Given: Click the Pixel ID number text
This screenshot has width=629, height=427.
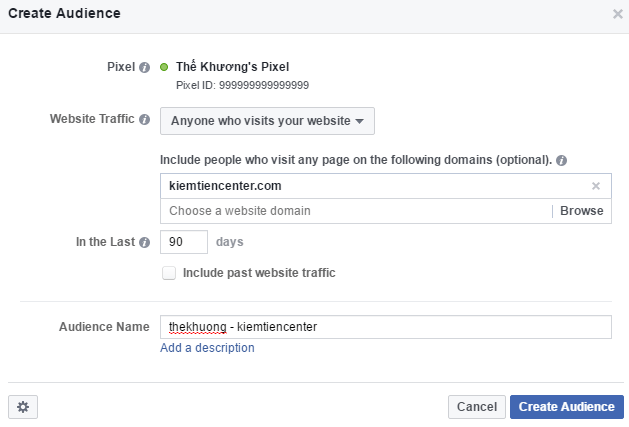Looking at the screenshot, I should (x=242, y=85).
